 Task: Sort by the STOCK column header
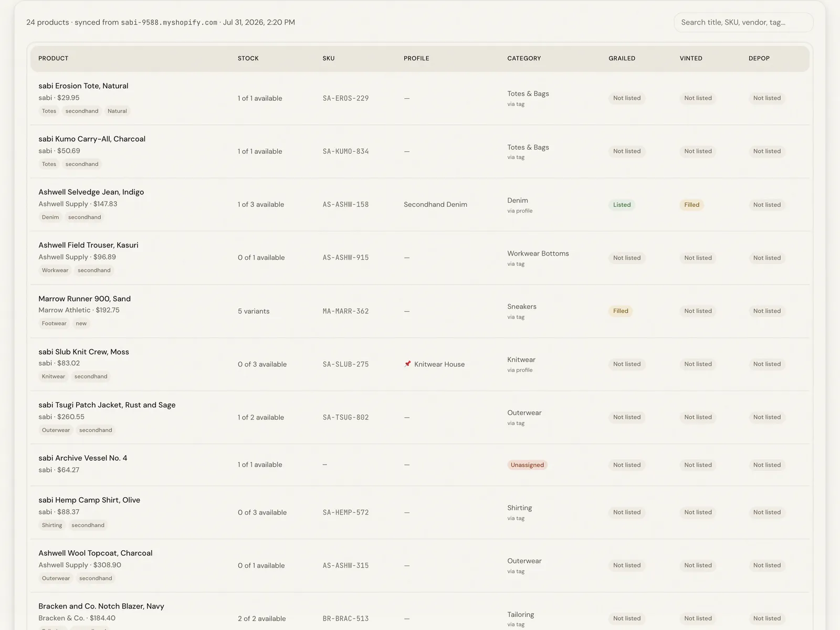pyautogui.click(x=248, y=58)
